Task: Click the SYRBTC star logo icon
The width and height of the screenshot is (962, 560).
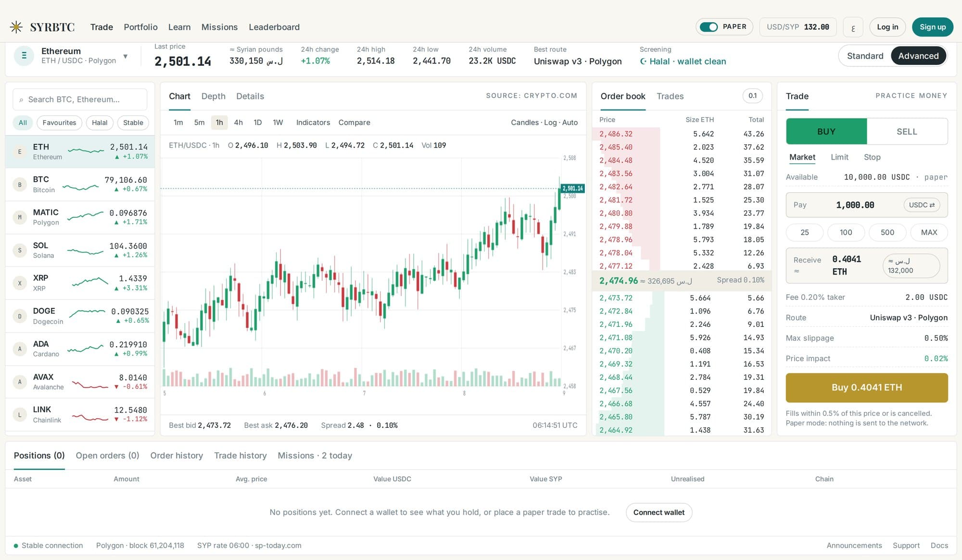Action: (16, 27)
